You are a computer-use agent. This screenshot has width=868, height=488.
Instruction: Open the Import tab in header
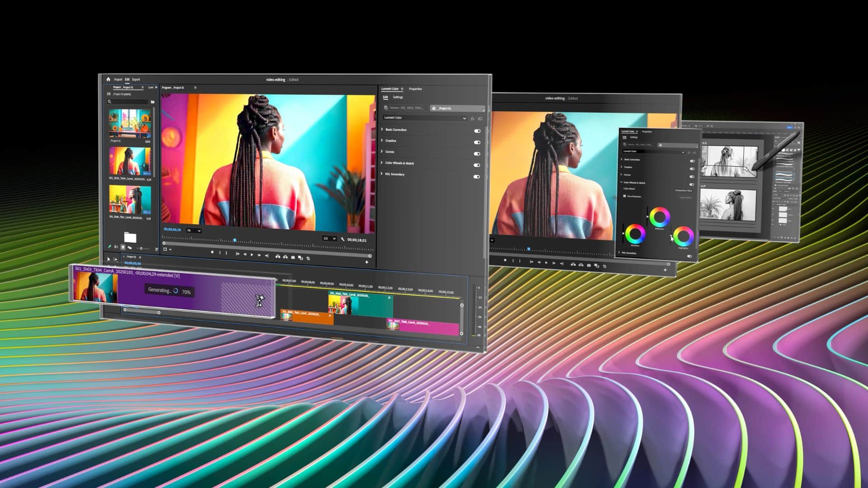[x=118, y=79]
